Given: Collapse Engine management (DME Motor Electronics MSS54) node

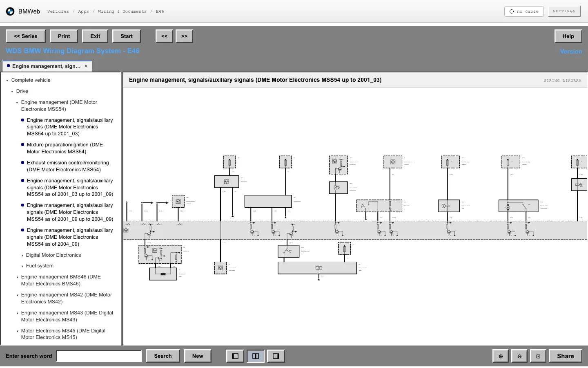Looking at the screenshot, I should point(17,103).
